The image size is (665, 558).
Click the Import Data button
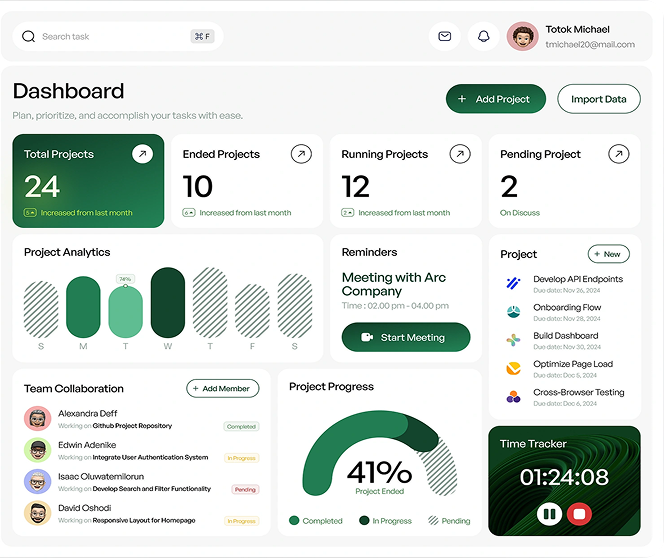pyautogui.click(x=598, y=99)
